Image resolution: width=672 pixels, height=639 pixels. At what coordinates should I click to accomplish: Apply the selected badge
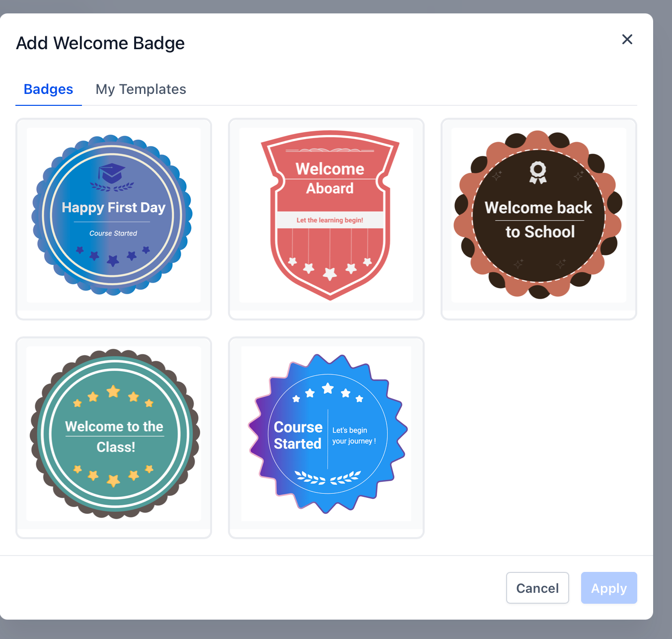tap(609, 588)
